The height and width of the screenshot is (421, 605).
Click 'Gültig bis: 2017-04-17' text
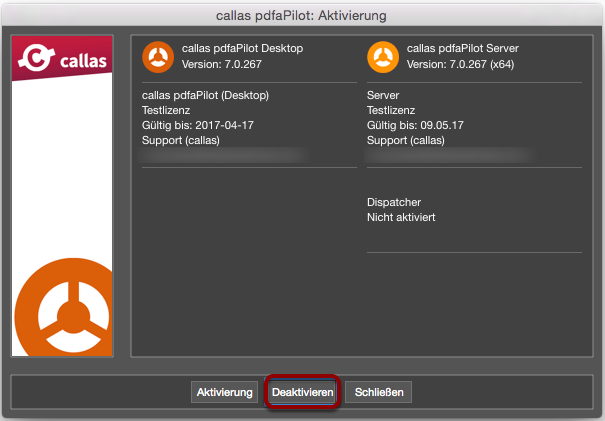[198, 125]
